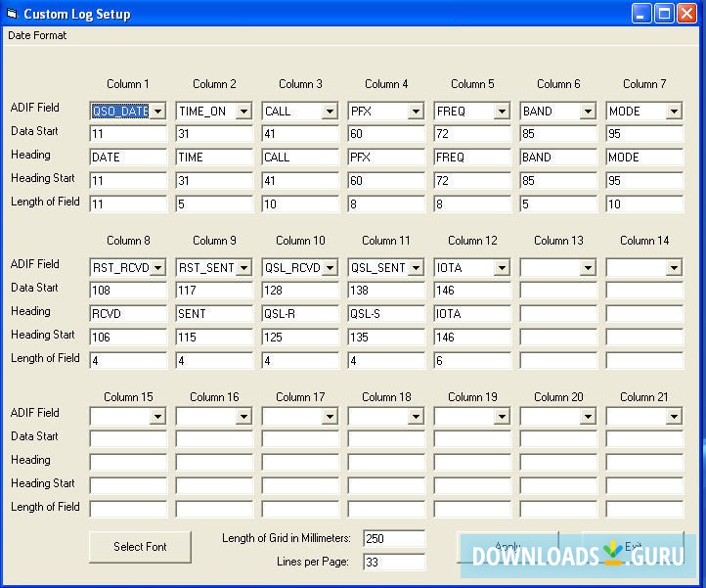Open the Column 21 ADIF Field dropdown
The height and width of the screenshot is (588, 706).
674,417
